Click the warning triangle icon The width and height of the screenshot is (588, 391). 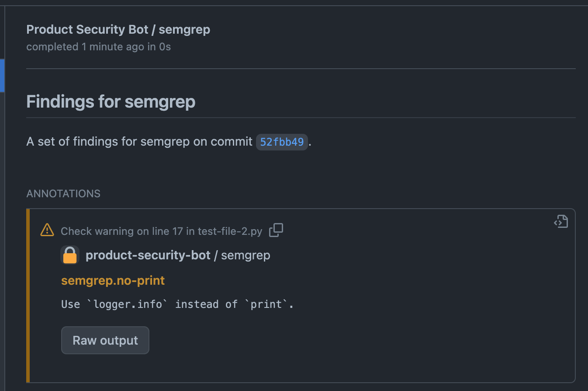[47, 230]
